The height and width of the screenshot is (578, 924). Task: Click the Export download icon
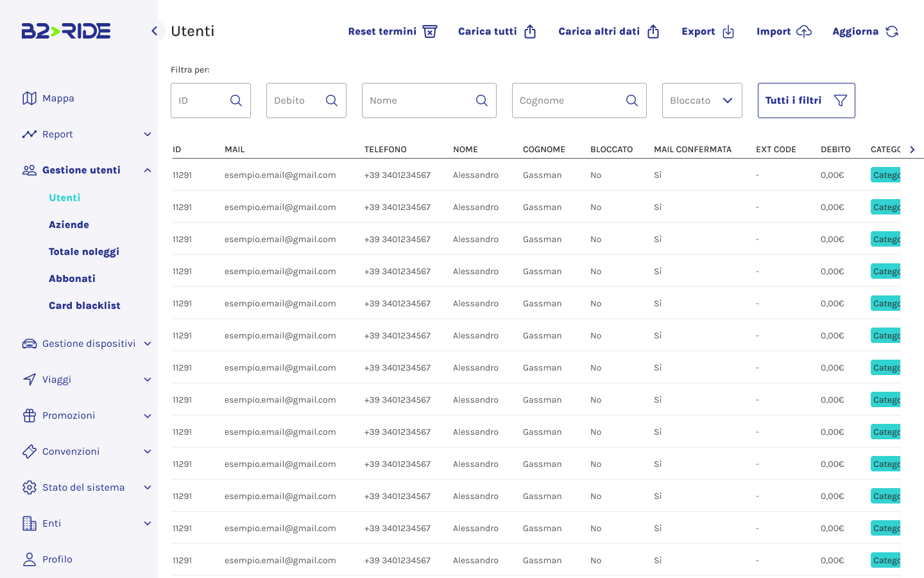click(x=728, y=31)
